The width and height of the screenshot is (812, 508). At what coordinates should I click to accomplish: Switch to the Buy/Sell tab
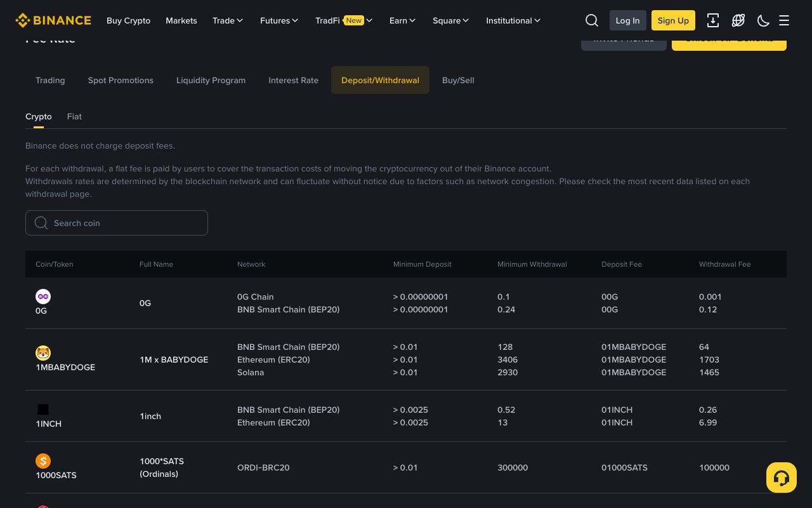[x=458, y=80]
